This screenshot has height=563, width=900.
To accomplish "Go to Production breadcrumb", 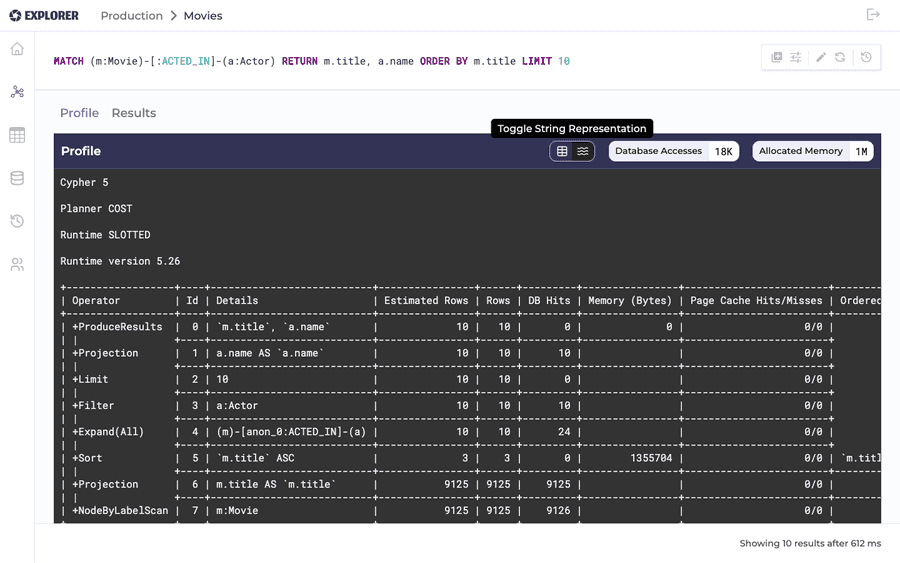I will [131, 15].
